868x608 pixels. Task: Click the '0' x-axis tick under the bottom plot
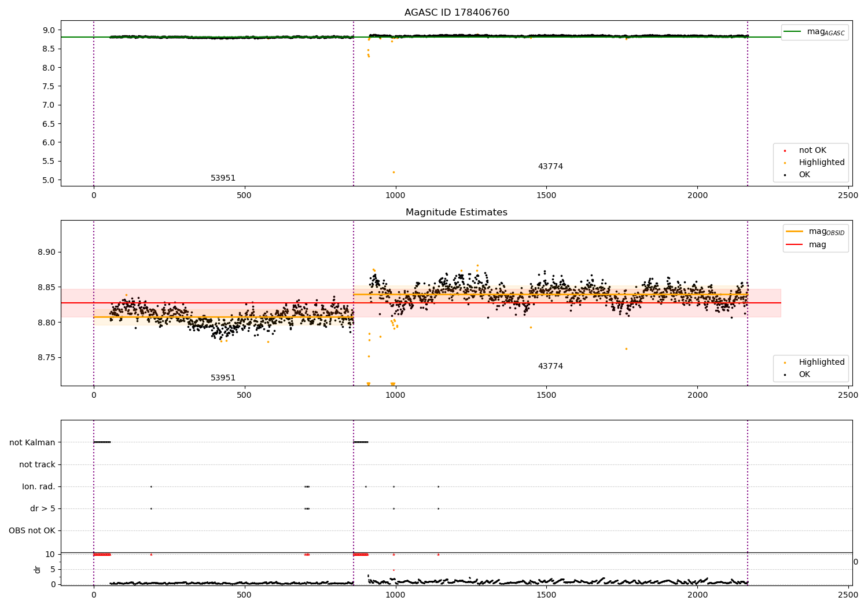click(x=94, y=594)
